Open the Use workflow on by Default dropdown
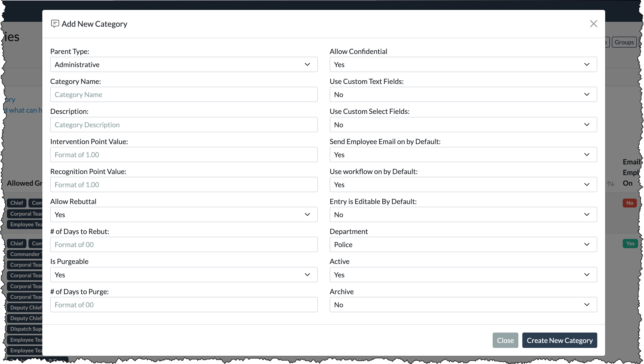Screen dimensions: 644x364 coord(463,184)
